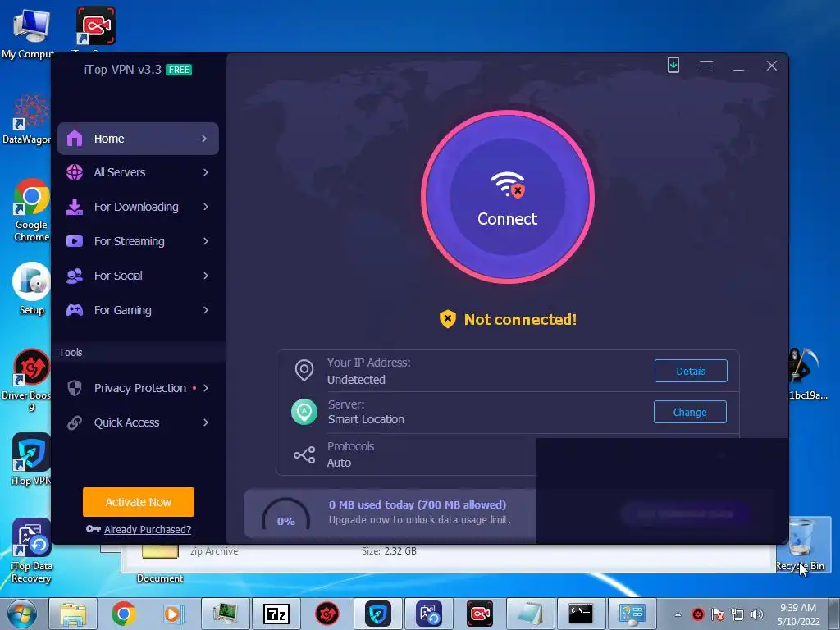Expand the For Streaming chevron
This screenshot has width=840, height=630.
coord(206,241)
